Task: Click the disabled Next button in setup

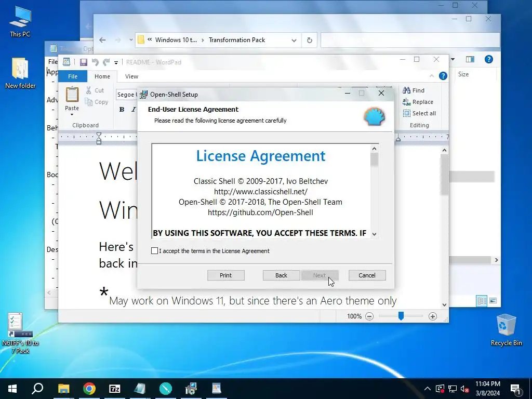Action: (320, 275)
